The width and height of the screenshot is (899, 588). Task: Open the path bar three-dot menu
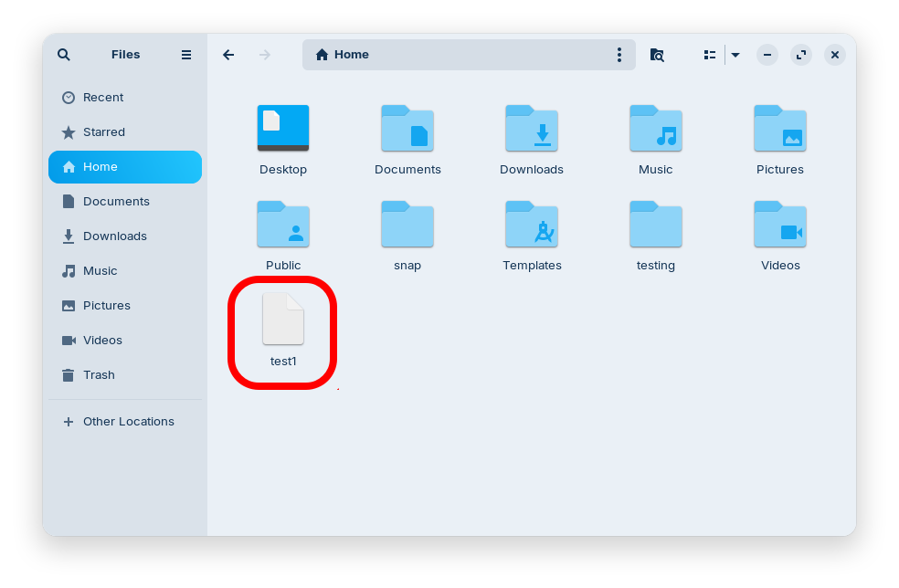point(619,55)
